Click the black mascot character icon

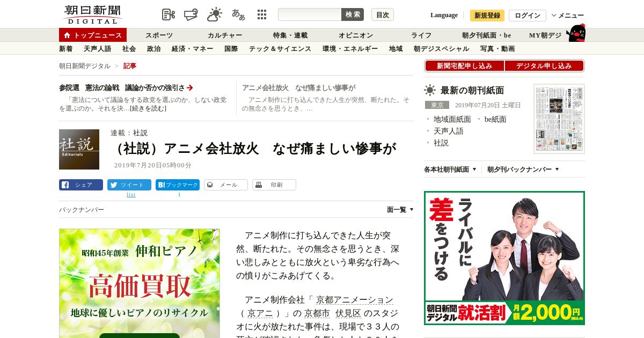coord(576,33)
